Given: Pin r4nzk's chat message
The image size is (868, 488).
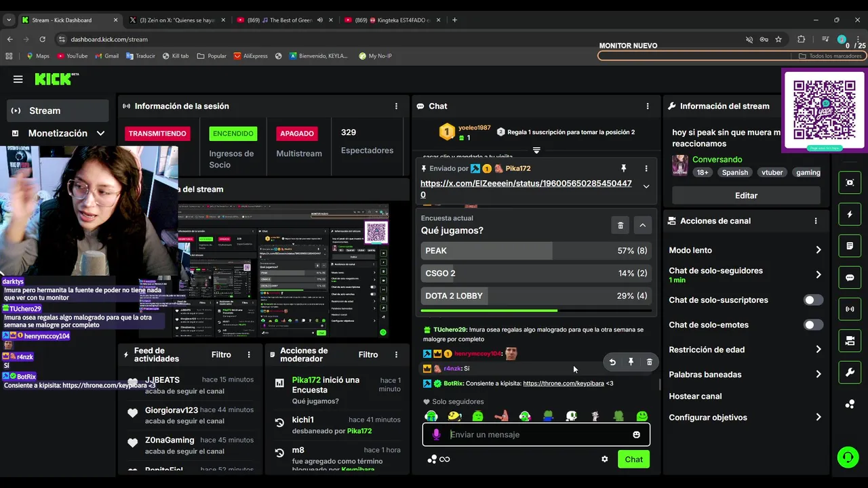Looking at the screenshot, I should point(631,363).
